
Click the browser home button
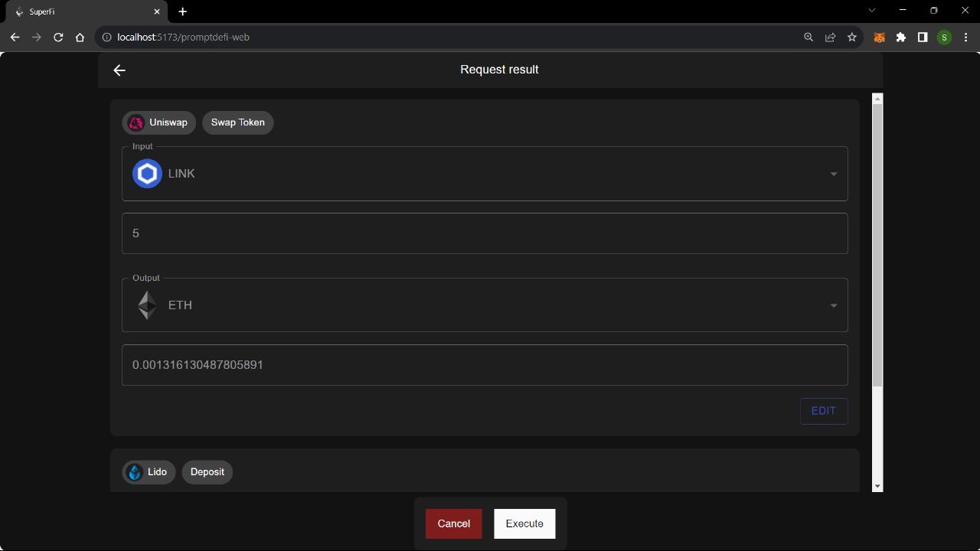(80, 37)
